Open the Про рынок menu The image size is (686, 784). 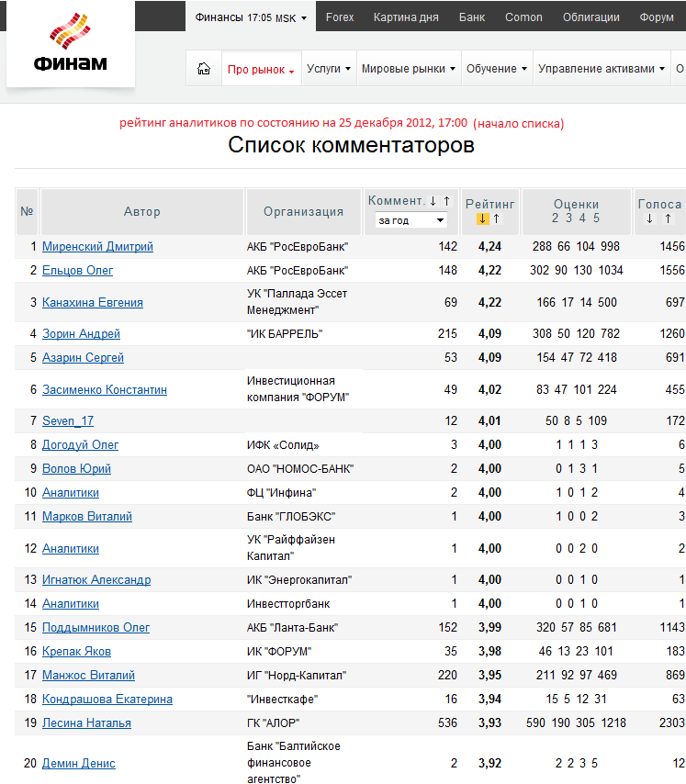point(261,69)
